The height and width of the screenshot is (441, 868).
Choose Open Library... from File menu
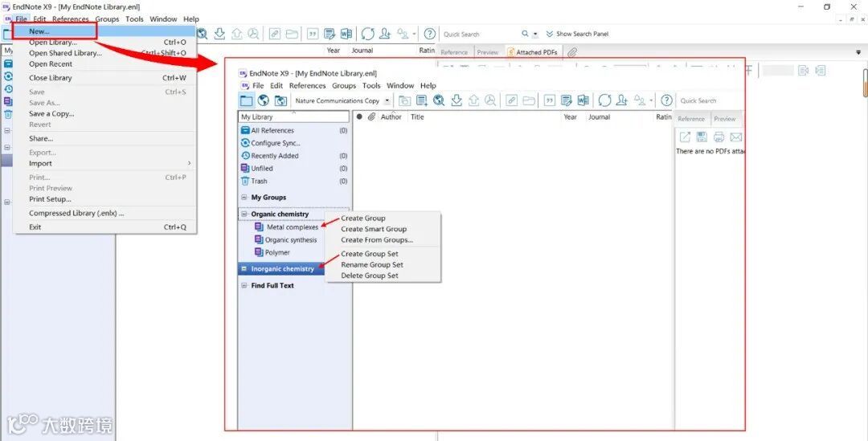[x=53, y=42]
